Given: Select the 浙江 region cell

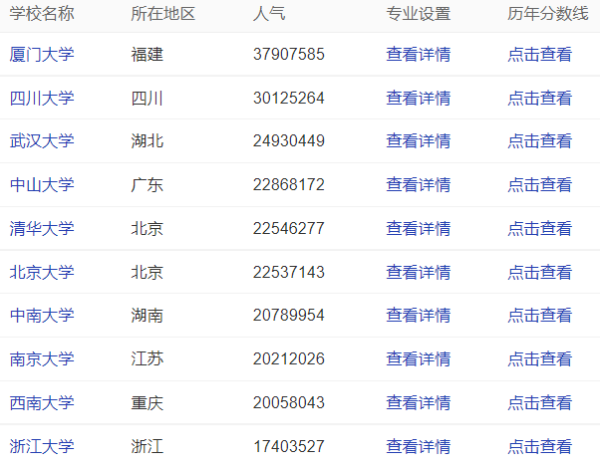Looking at the screenshot, I should point(147,447).
